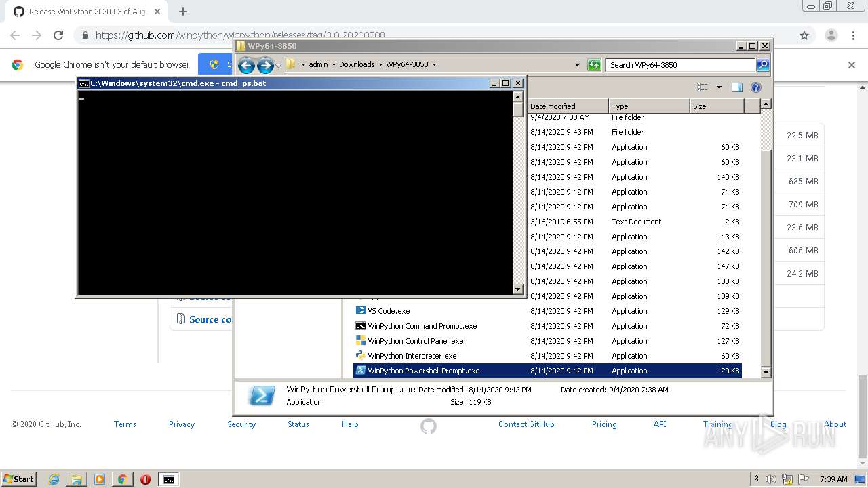Click the 140 KB Application row

click(635, 177)
